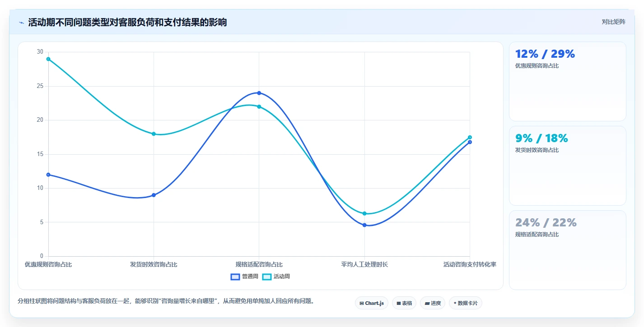This screenshot has height=327, width=644.
Task: Click the 24% / 22% card value
Action: click(x=546, y=223)
